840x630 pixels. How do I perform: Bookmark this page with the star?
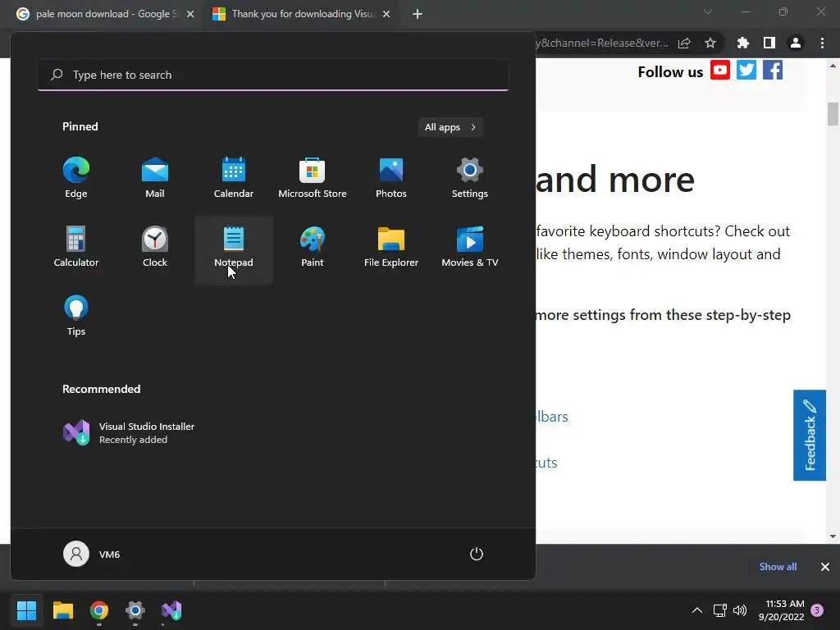pos(710,43)
